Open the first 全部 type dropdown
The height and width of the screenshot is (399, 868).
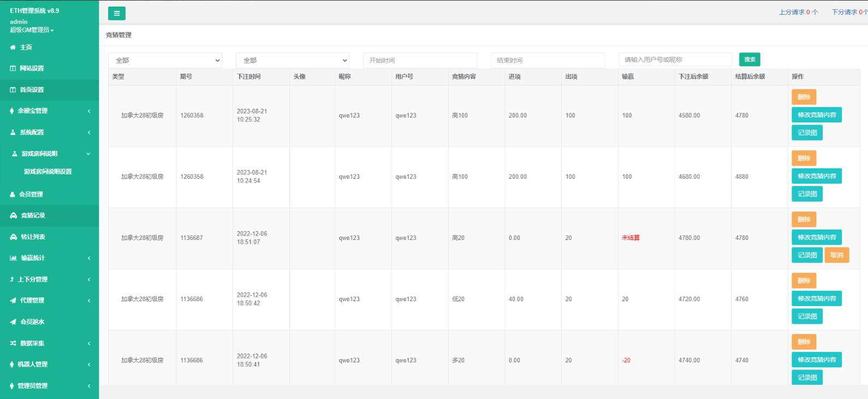165,60
